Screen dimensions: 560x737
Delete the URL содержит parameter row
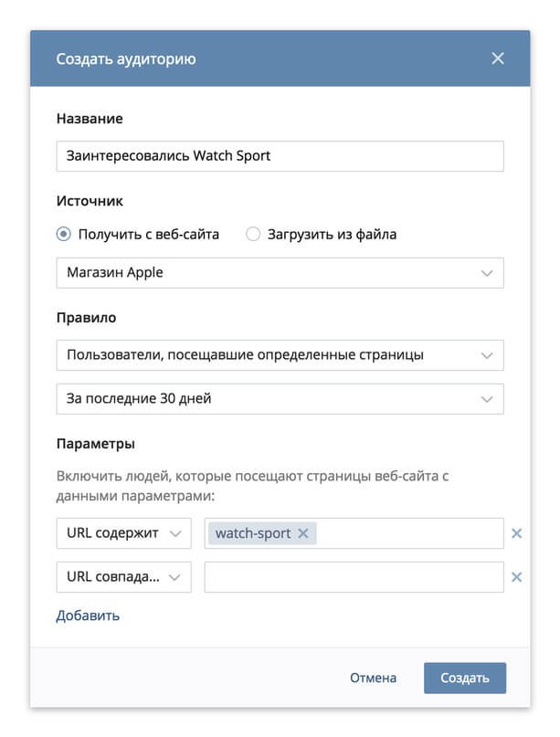(x=517, y=533)
